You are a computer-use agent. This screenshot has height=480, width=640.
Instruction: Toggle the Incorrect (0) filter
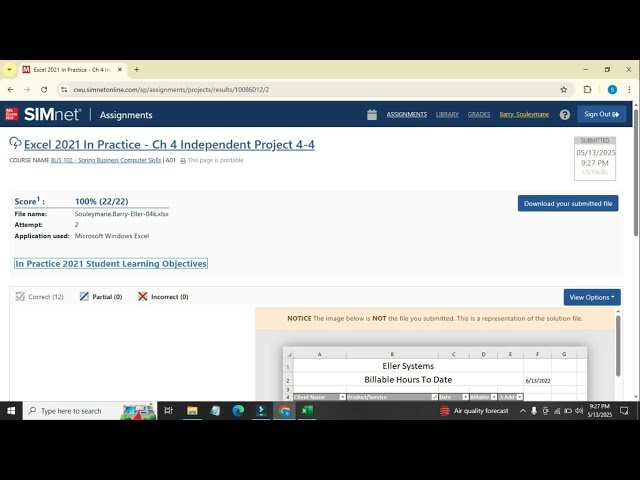click(163, 297)
